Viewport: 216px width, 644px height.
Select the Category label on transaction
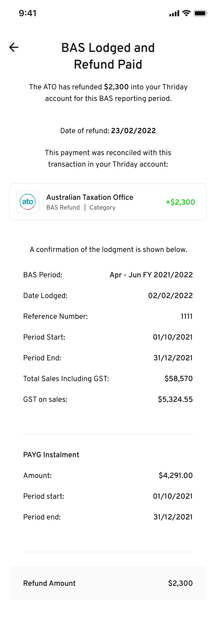tap(102, 208)
